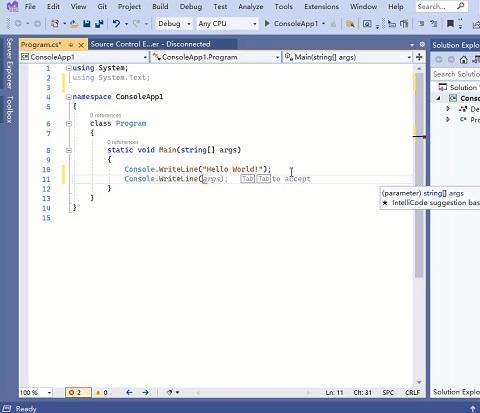Click the warnings count indicator showing 0
This screenshot has height=413, width=480.
coord(102,392)
